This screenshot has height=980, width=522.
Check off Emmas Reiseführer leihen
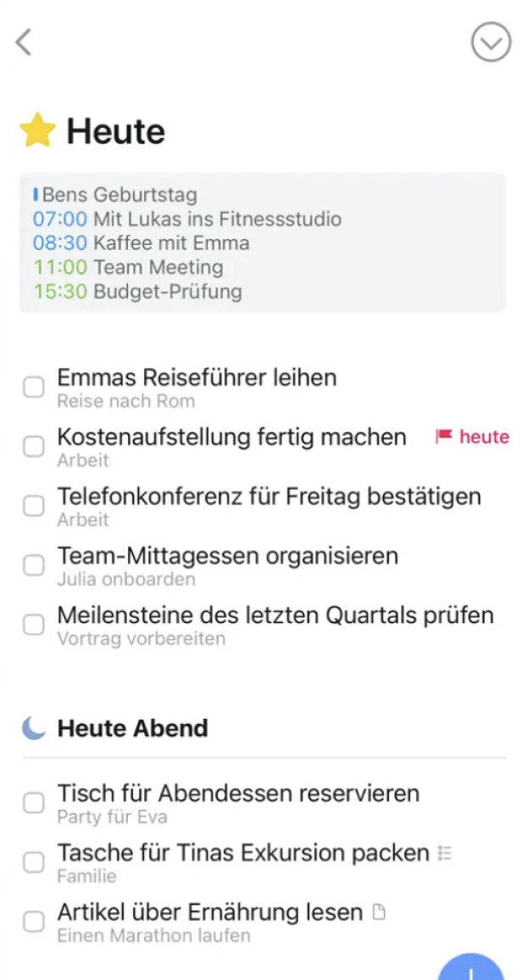click(x=34, y=387)
